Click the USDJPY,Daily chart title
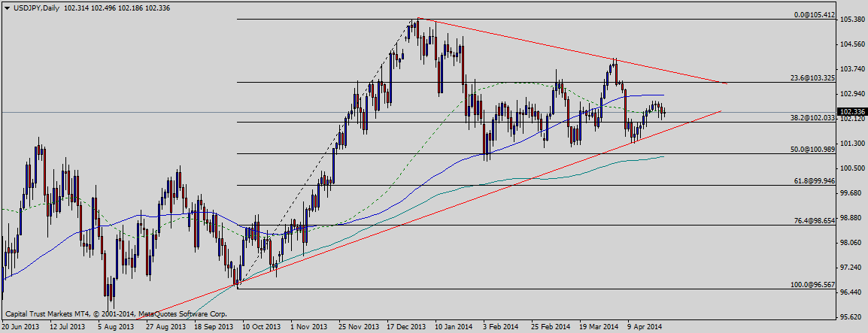The height and width of the screenshot is (333, 868). pyautogui.click(x=37, y=8)
